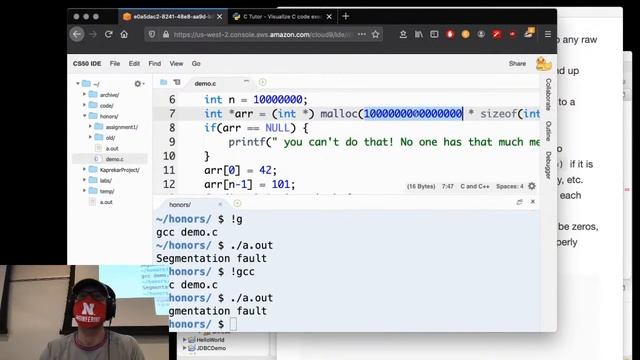Open a new browser tab
This screenshot has height=360, width=640.
pos(346,16)
